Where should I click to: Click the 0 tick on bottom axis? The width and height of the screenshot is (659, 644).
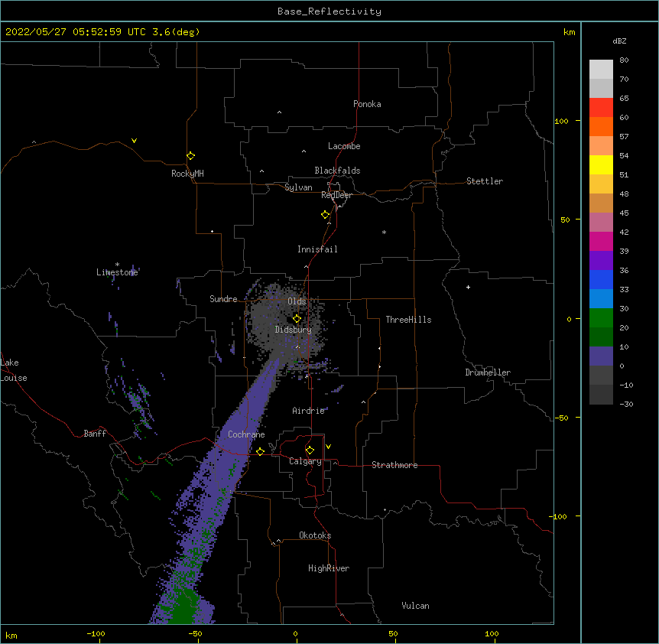click(295, 634)
